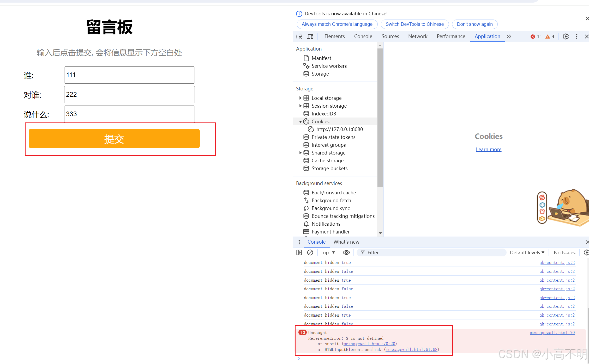
Task: Open messagewall.html:70 error source link
Action: [552, 332]
